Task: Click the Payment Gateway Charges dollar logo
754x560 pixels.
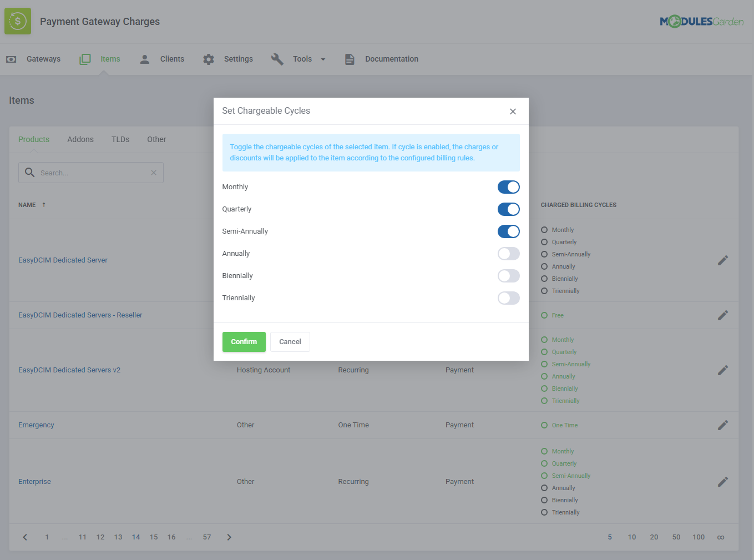Action: click(17, 21)
